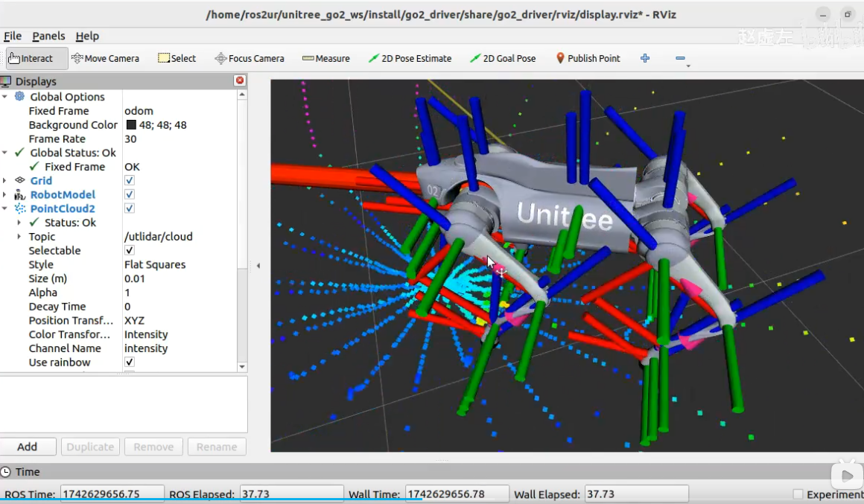864x504 pixels.
Task: Edit the Alpha value 1
Action: point(180,293)
